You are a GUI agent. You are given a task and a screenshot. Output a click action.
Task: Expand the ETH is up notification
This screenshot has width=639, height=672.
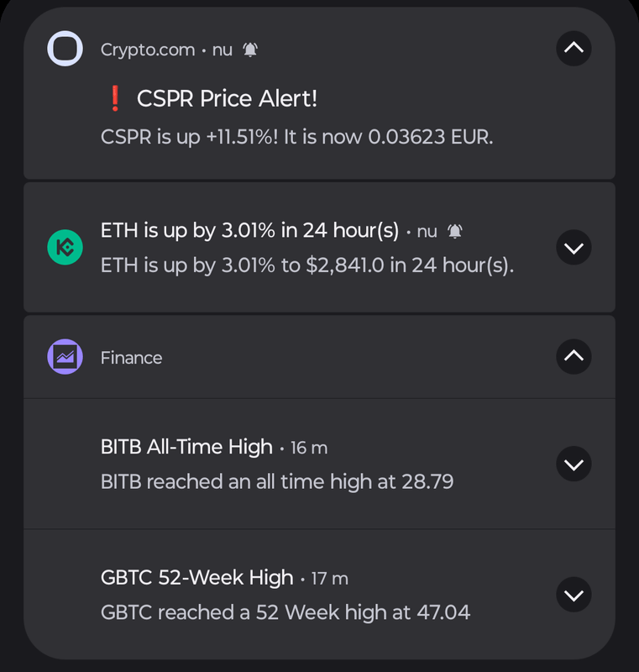coord(574,248)
